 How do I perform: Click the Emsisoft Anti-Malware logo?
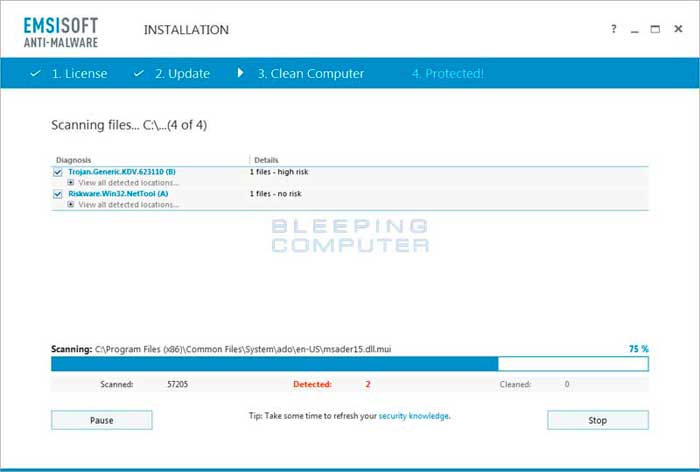click(x=61, y=32)
